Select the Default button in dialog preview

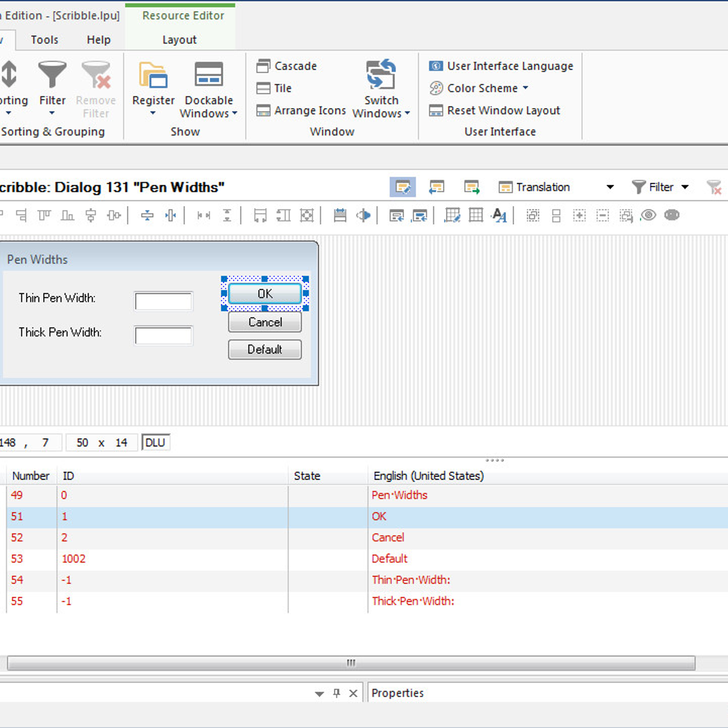265,349
